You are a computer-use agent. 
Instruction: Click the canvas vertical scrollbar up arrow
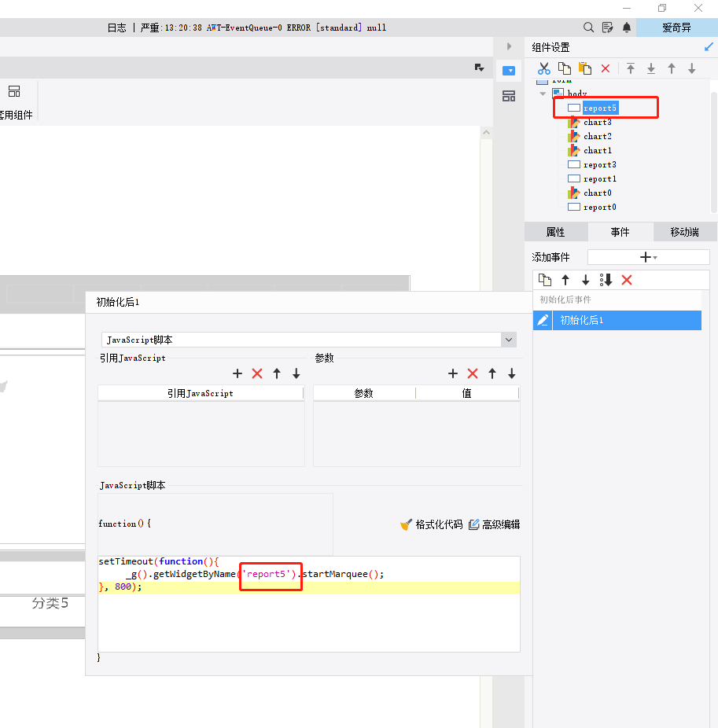(x=486, y=132)
